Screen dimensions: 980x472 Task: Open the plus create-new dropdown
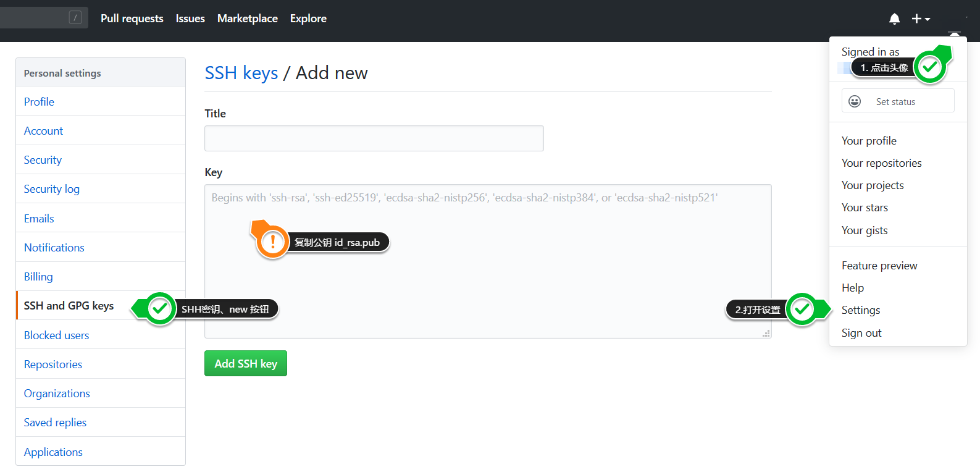(x=921, y=19)
